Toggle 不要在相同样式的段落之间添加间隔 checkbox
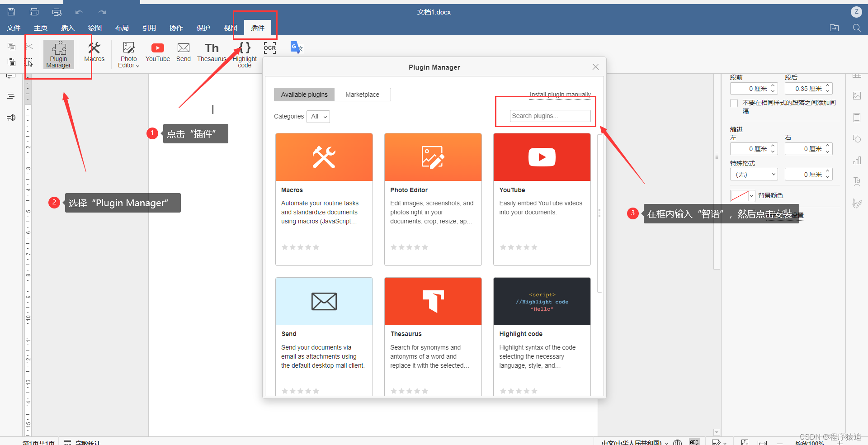 (734, 103)
